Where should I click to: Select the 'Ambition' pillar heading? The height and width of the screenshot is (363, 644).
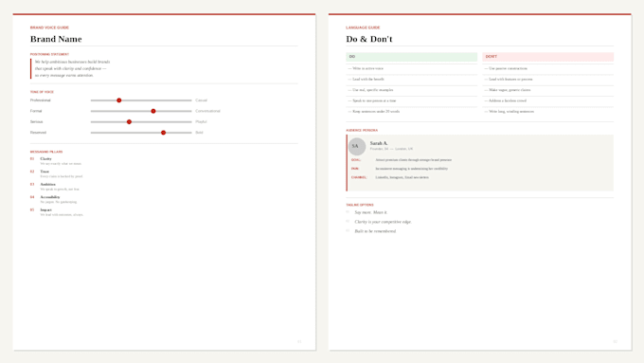(47, 184)
